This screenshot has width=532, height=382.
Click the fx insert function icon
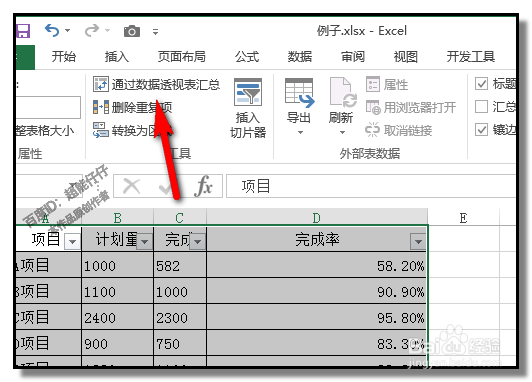(x=203, y=186)
